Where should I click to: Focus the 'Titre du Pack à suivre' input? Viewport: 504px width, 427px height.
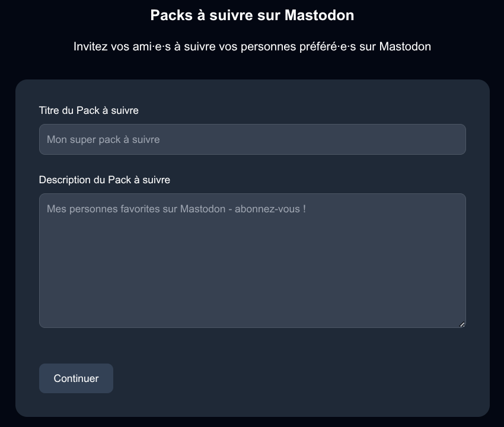click(253, 139)
